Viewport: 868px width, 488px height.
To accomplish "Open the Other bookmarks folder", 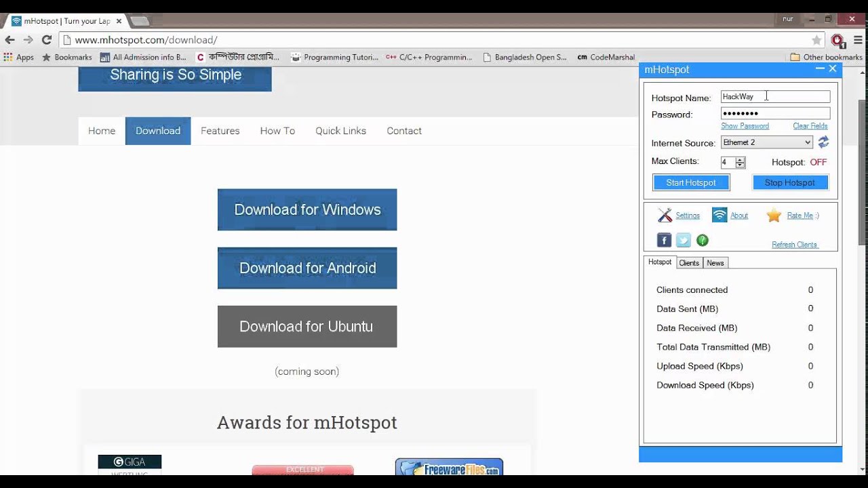I will [826, 58].
